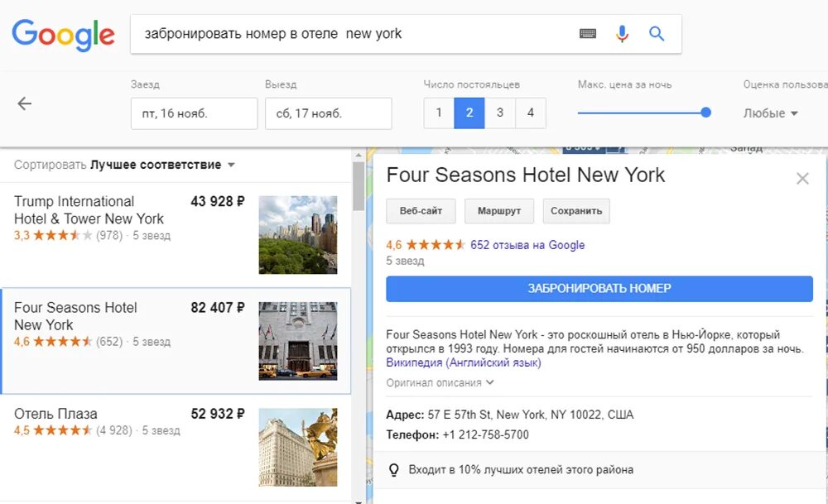Viewport: 828px width, 504px height.
Task: Expand Оригинал описания
Action: 440,382
